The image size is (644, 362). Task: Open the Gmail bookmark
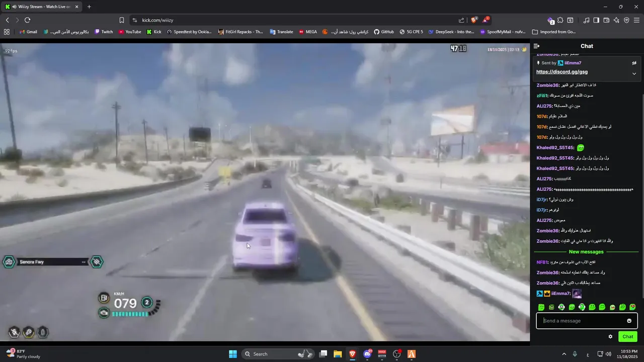(x=28, y=32)
